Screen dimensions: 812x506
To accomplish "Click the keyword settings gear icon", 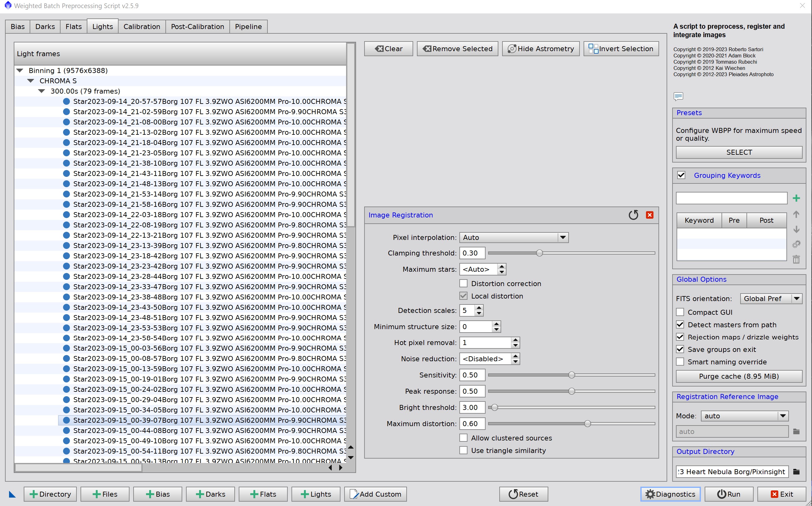I will [x=796, y=244].
